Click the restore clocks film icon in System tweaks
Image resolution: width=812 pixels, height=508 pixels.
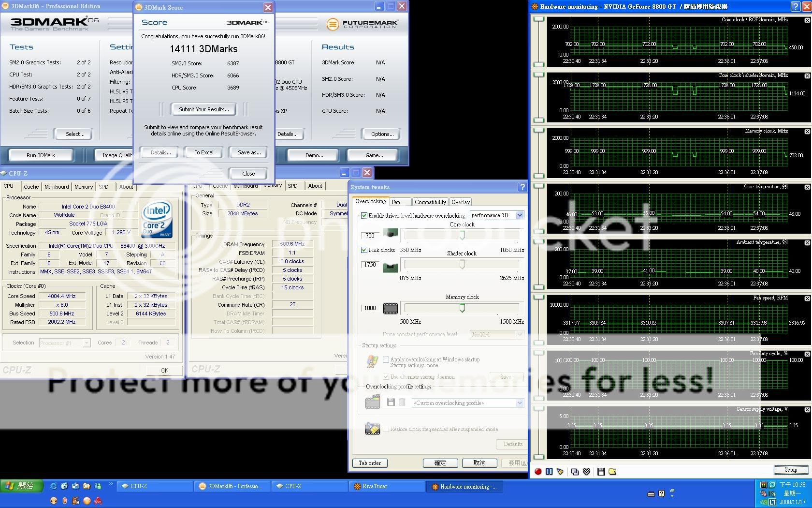click(373, 429)
